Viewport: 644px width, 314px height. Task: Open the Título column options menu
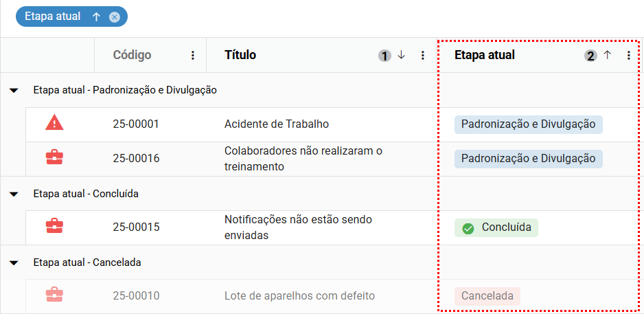click(x=423, y=56)
